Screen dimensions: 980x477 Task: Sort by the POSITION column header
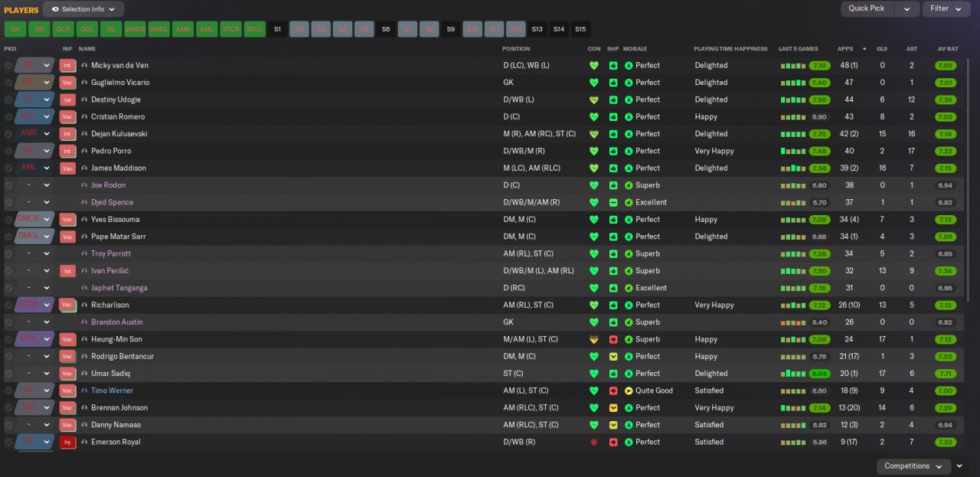(516, 49)
